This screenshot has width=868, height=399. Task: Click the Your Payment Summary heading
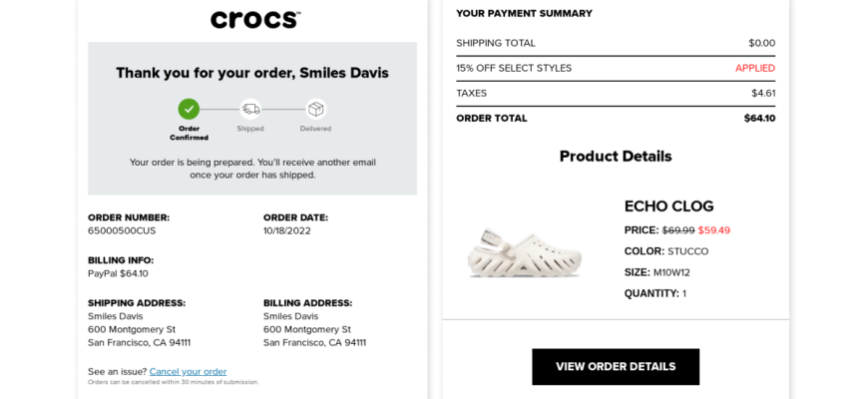tap(524, 14)
